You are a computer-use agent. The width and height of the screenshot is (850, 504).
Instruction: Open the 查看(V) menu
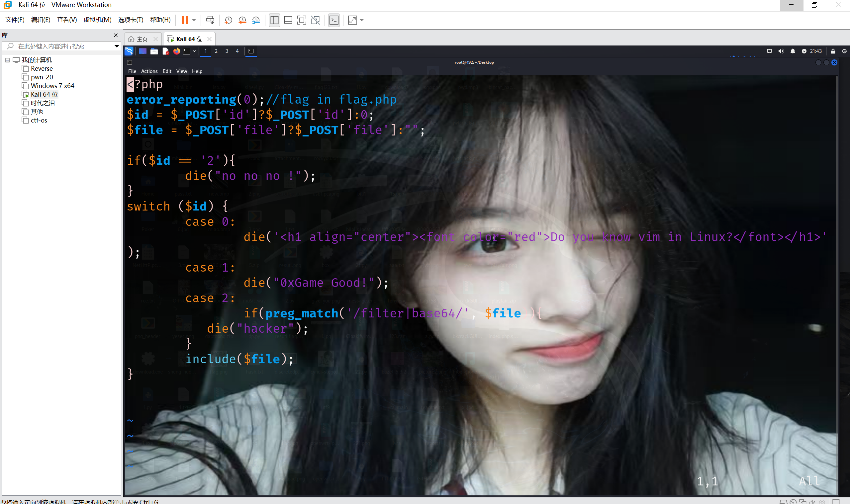point(67,20)
